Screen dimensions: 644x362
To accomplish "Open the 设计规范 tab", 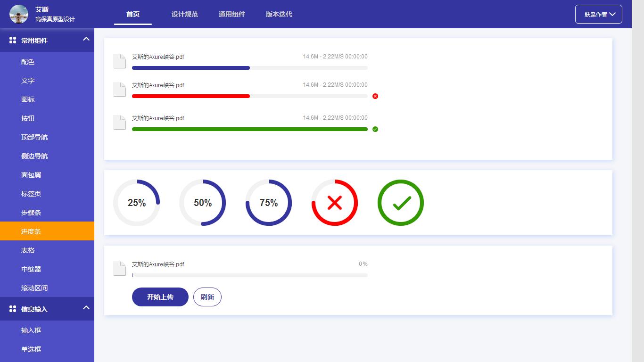I will click(x=185, y=14).
